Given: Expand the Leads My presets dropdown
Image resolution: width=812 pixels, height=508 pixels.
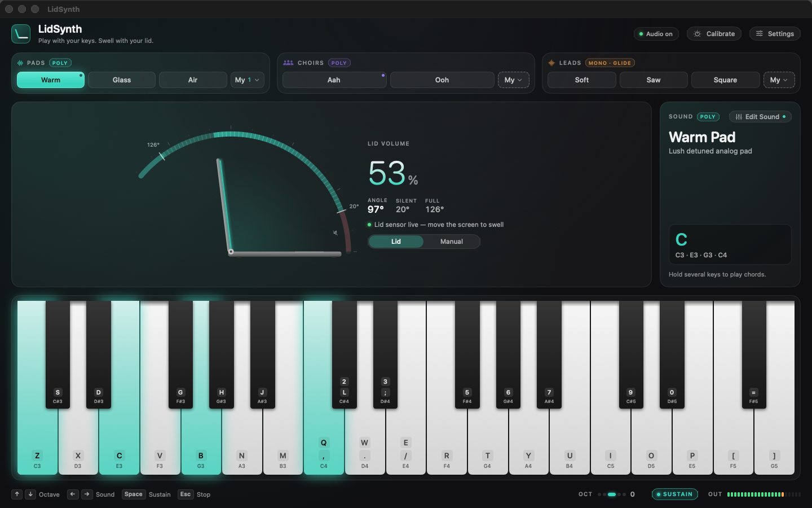Looking at the screenshot, I should pos(779,80).
